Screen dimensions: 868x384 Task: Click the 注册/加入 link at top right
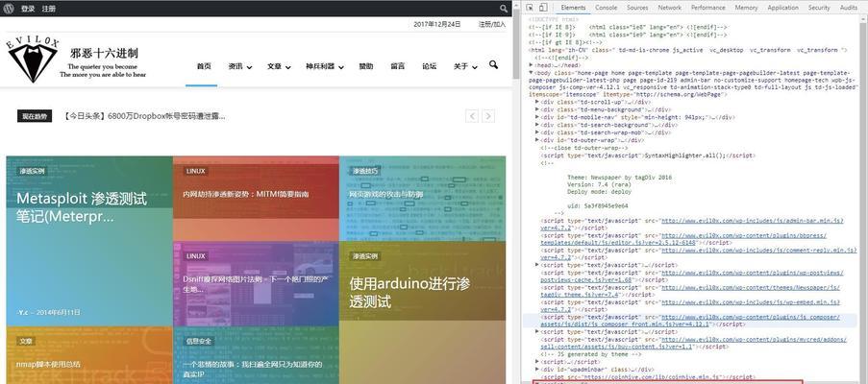pos(492,24)
